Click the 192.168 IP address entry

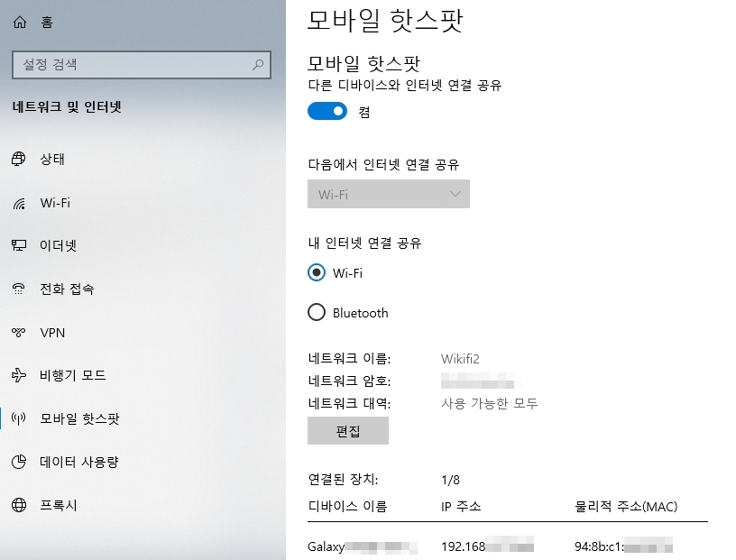[x=487, y=546]
